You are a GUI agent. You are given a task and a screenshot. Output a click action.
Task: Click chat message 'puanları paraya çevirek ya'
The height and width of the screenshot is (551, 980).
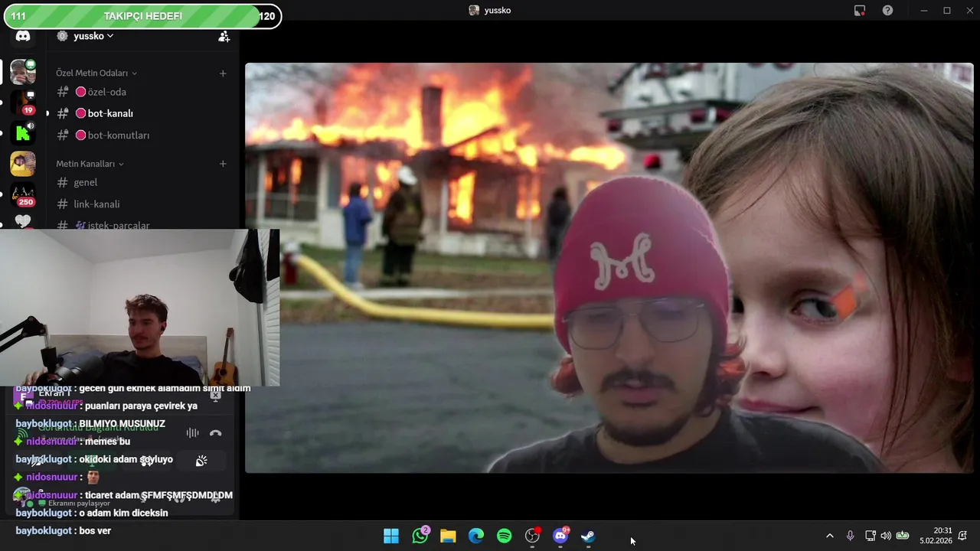pyautogui.click(x=142, y=406)
